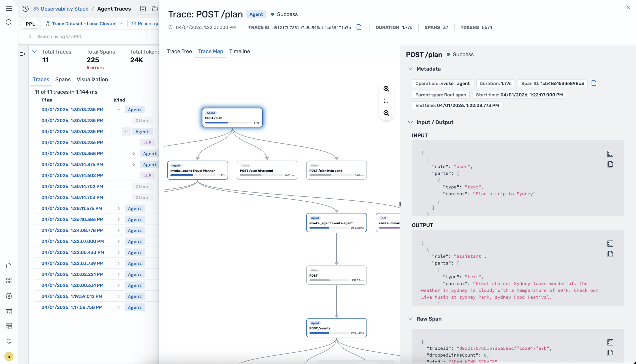636x364 pixels.
Task: Open the Trace Dataset - Local Cluster dropdown
Action: click(84, 24)
